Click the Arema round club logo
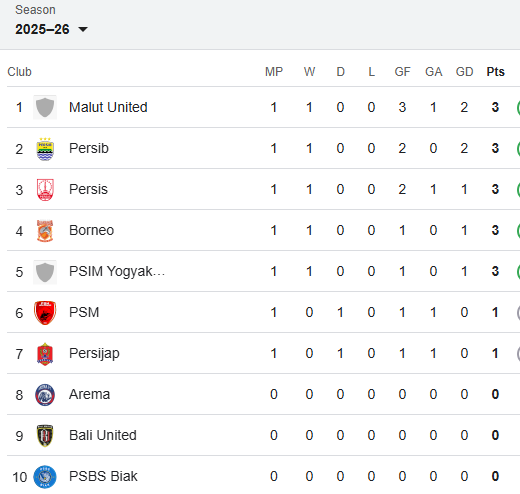The height and width of the screenshot is (494, 520). (45, 395)
